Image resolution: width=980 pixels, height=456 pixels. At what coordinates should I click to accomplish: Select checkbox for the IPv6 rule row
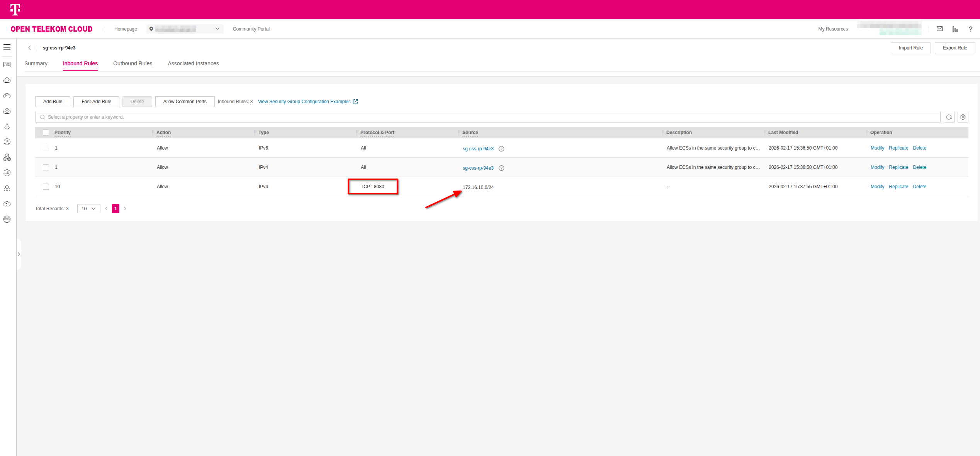(46, 148)
